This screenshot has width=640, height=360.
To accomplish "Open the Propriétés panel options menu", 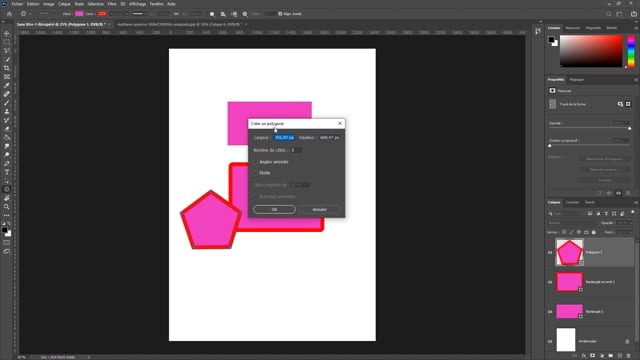I will [636, 80].
